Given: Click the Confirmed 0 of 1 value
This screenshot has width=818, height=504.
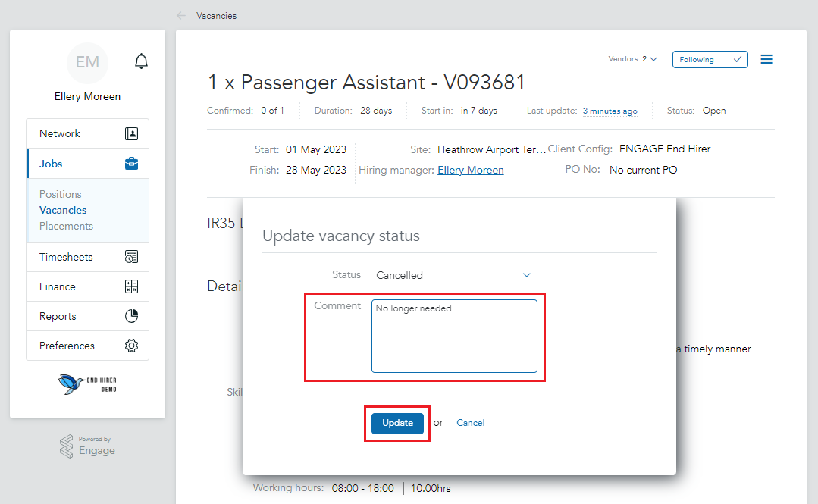Looking at the screenshot, I should 272,111.
